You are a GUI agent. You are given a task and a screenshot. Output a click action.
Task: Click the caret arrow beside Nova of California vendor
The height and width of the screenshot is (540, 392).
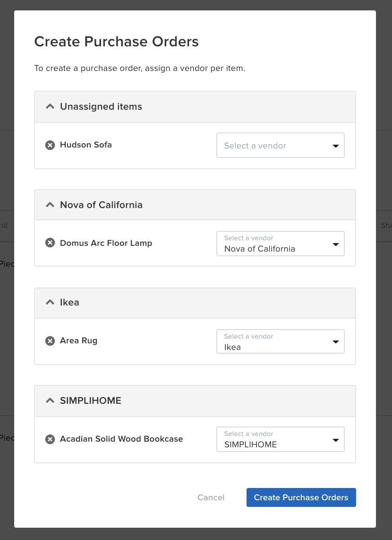[x=335, y=244]
